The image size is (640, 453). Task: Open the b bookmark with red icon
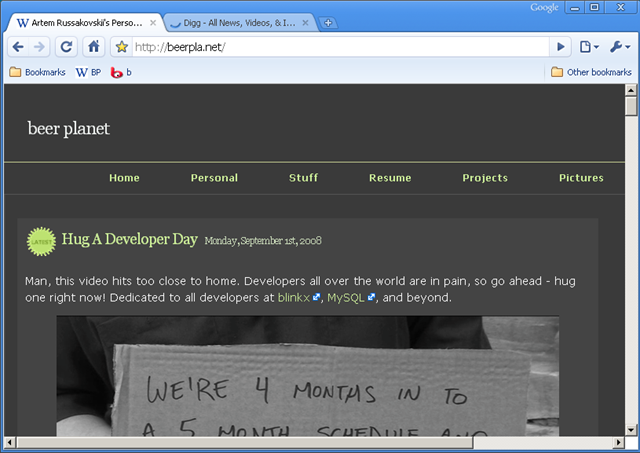[121, 72]
